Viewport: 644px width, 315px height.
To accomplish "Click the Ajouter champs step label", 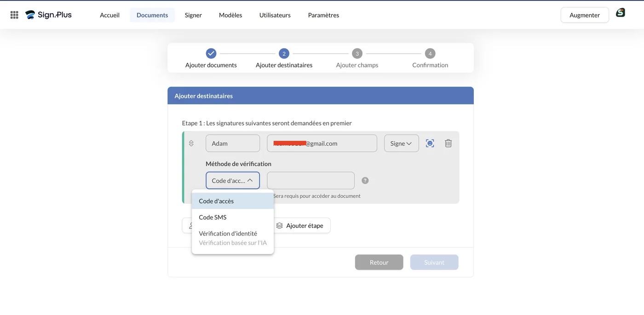I will click(357, 65).
